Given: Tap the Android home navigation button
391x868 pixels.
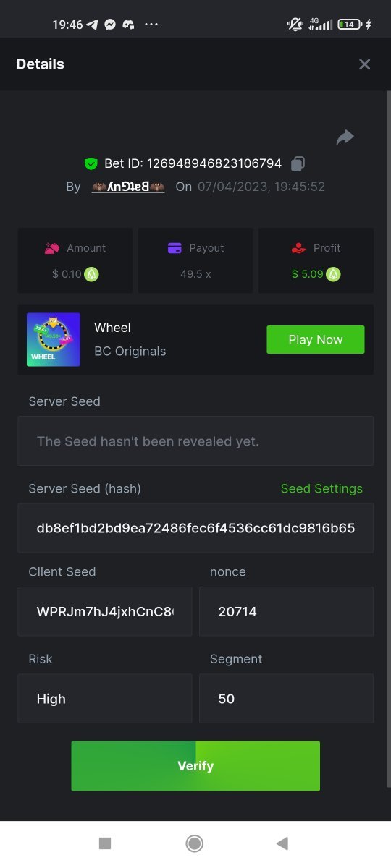Looking at the screenshot, I should point(194,843).
